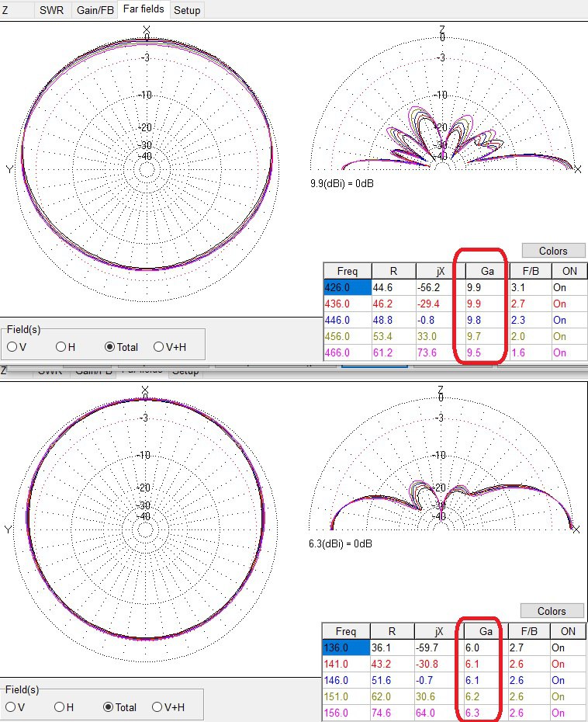Screen dimensions: 588x722
Task: Click Colors button in lower window
Action: [x=552, y=611]
